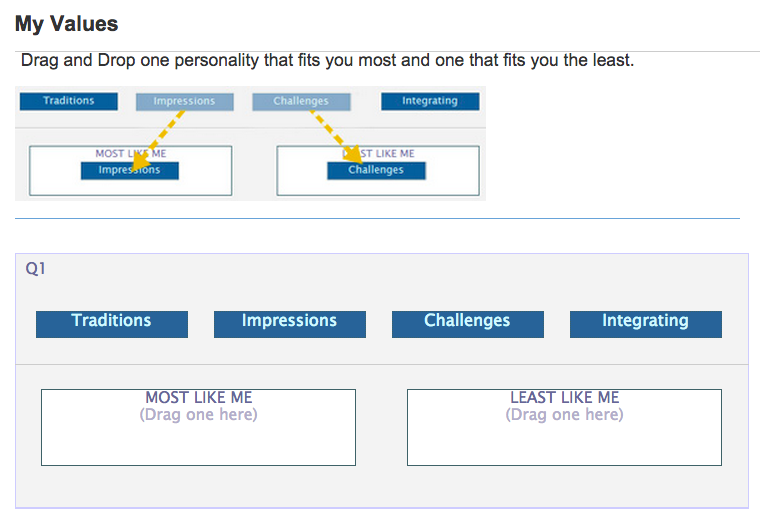Click faded Challenges tile in example's top row
The width and height of the screenshot is (760, 528).
(301, 101)
